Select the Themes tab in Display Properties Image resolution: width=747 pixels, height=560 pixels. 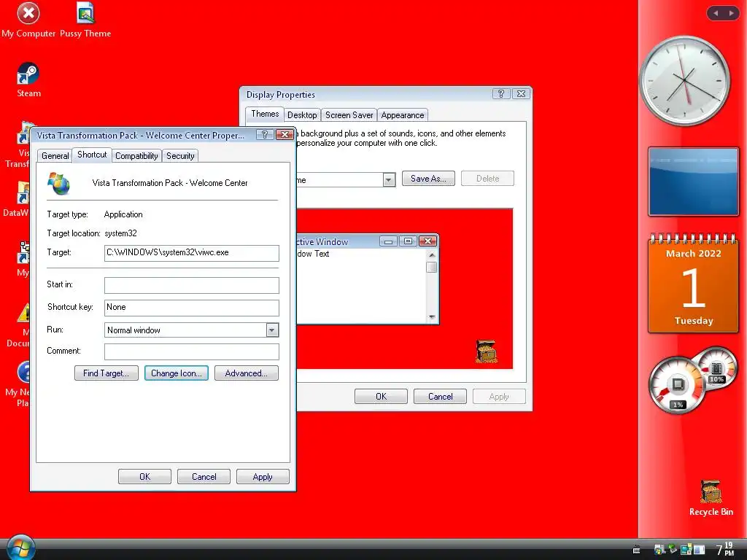[265, 113]
